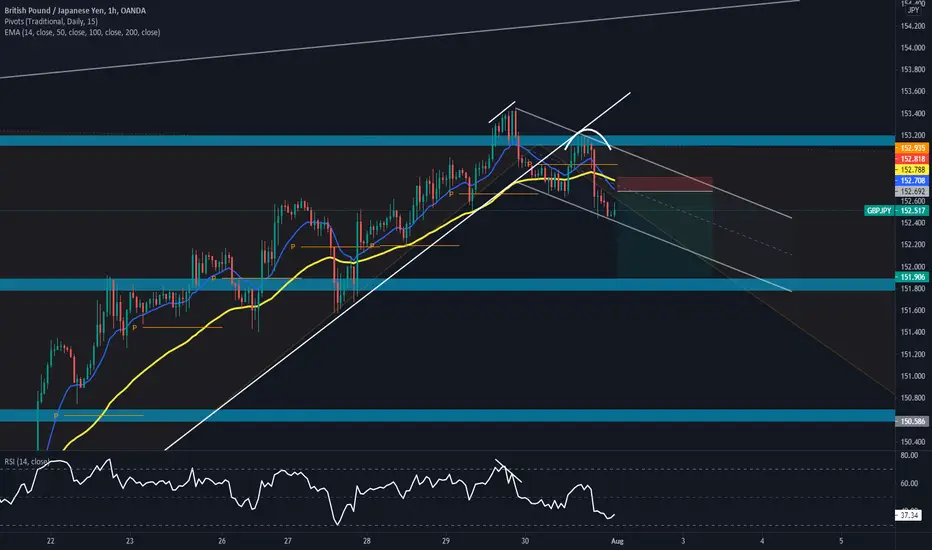The height and width of the screenshot is (550, 932).
Task: Select the EMA (14, 50, 100, 200) indicator legend
Action: pyautogui.click(x=82, y=32)
